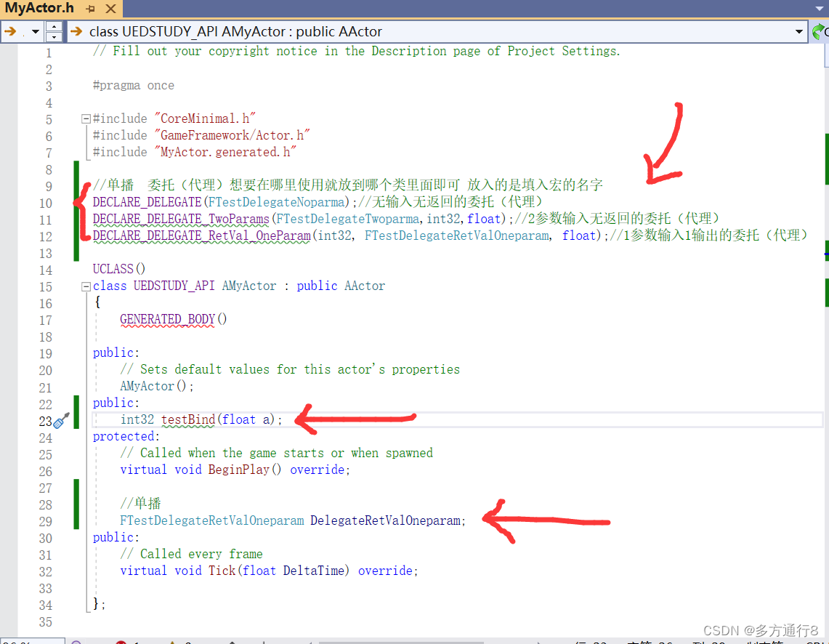Open the document list arrow at the tab bar's right edge
The width and height of the screenshot is (829, 644).
click(x=821, y=9)
